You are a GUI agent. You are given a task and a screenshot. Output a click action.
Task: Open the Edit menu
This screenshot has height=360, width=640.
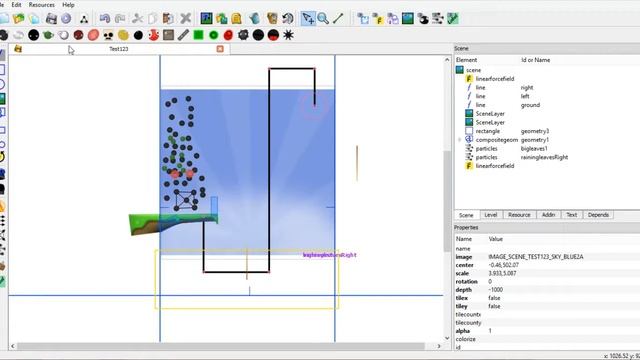coord(16,5)
